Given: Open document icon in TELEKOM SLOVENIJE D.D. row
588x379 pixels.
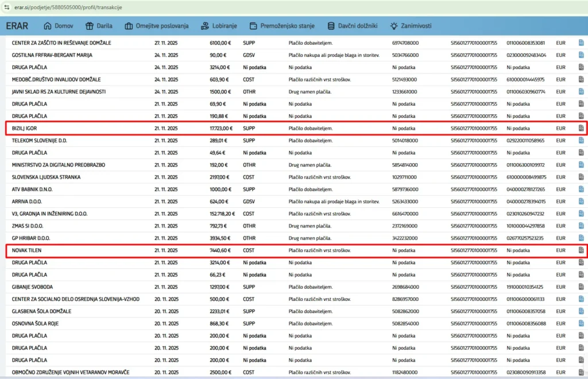Looking at the screenshot, I should (x=581, y=140).
